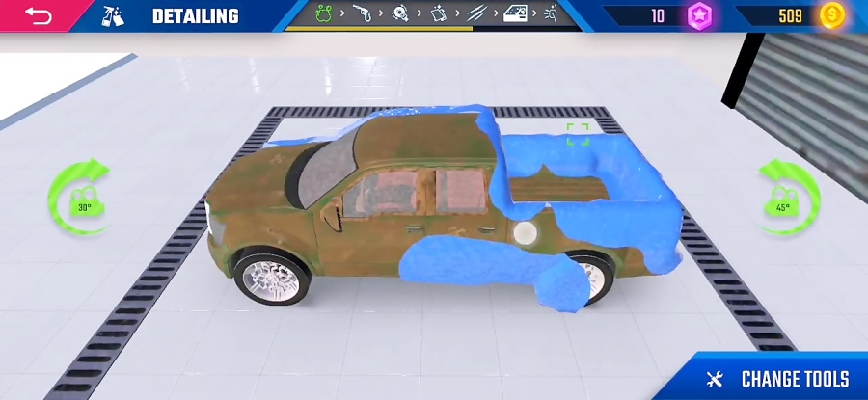
Task: Tap the green target reticle on truck bed
Action: tap(578, 134)
